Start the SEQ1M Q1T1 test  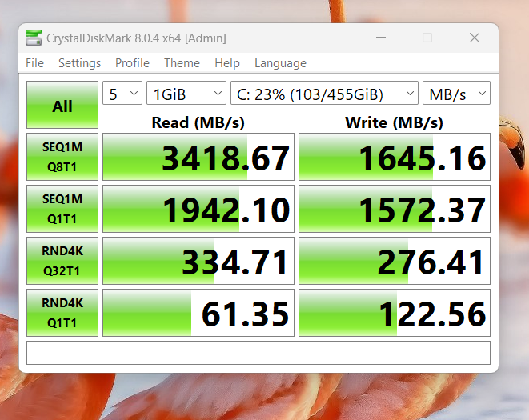coord(62,209)
